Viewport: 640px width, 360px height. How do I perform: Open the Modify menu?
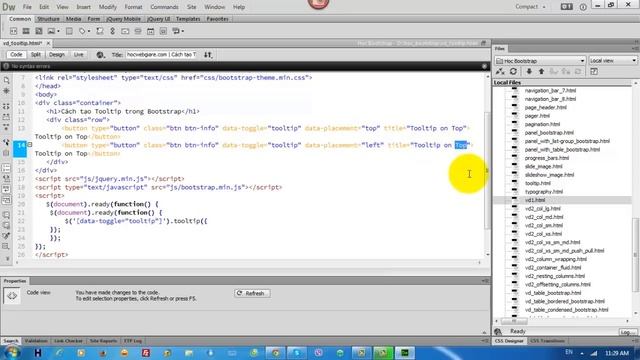(x=108, y=7)
